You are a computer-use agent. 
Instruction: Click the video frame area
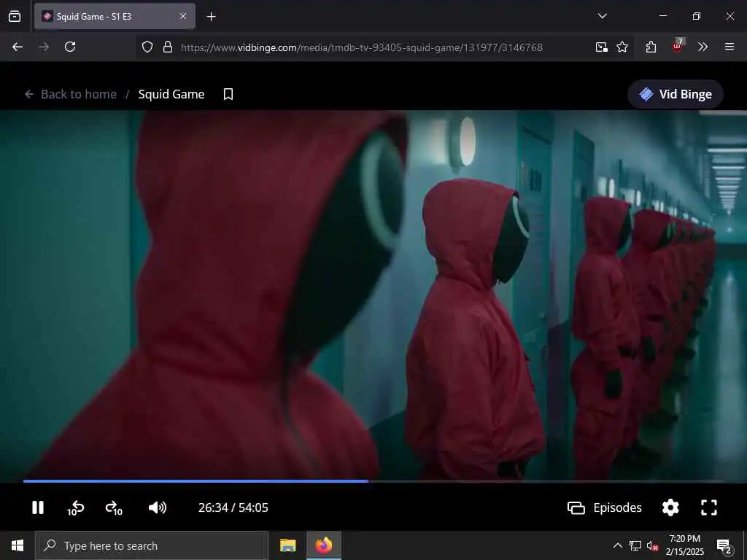[373, 295]
